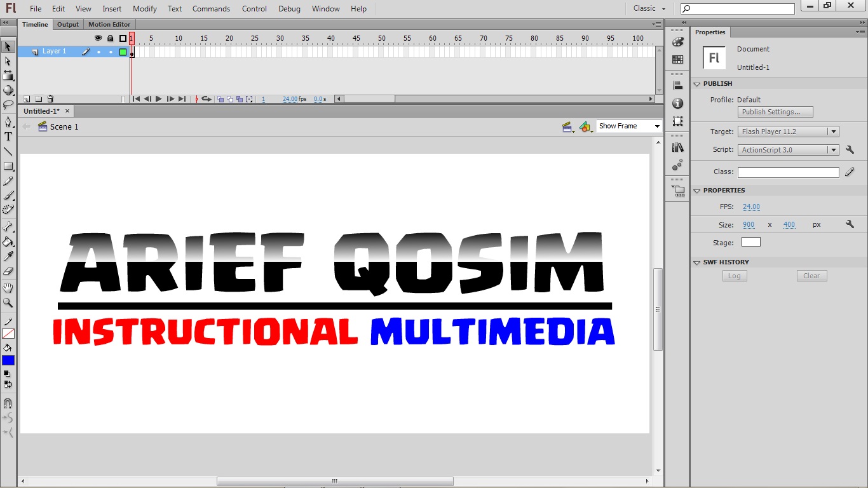
Task: Select the Hand tool
Action: pyautogui.click(x=8, y=288)
